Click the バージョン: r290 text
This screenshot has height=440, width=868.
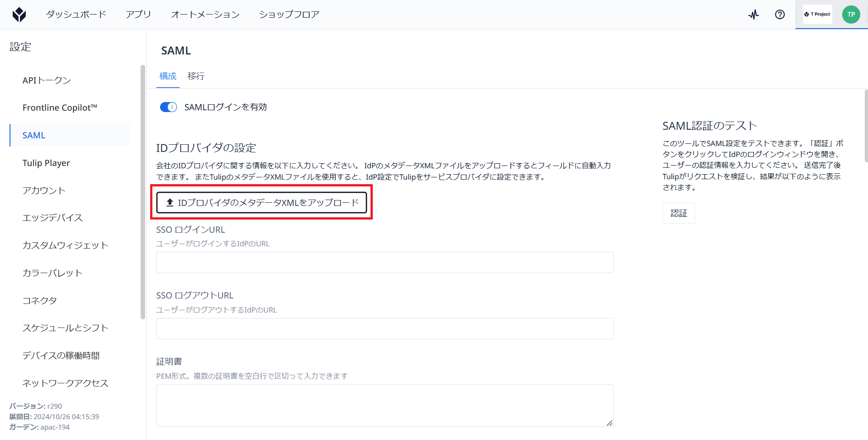point(35,406)
